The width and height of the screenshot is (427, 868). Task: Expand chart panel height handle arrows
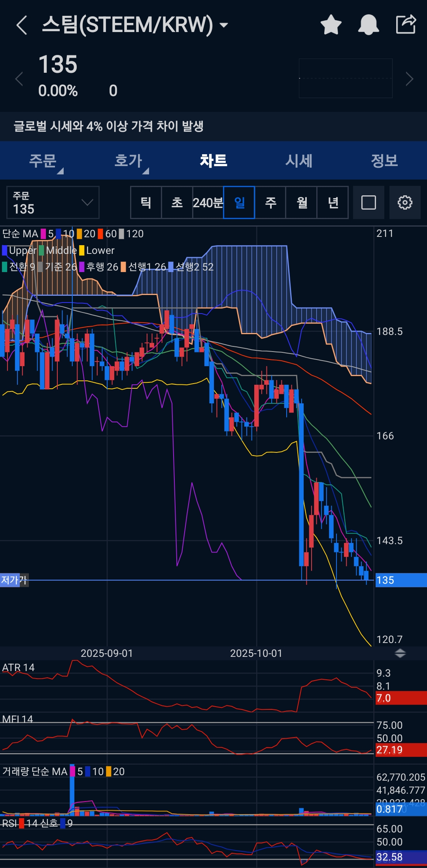pyautogui.click(x=400, y=653)
